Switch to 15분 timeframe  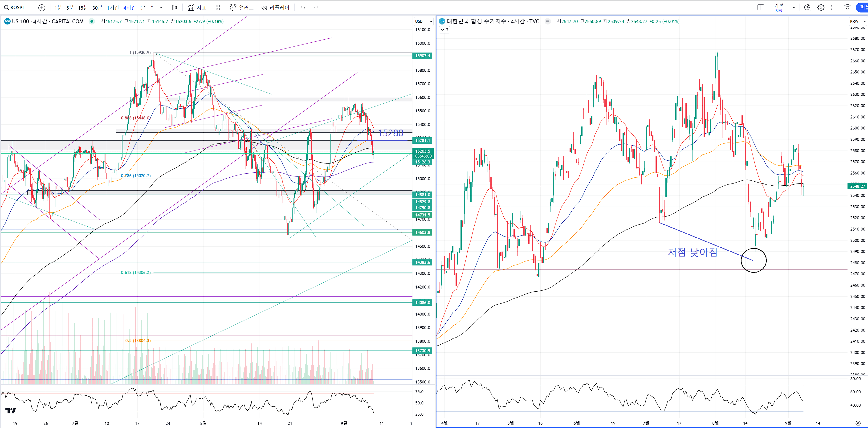click(82, 7)
